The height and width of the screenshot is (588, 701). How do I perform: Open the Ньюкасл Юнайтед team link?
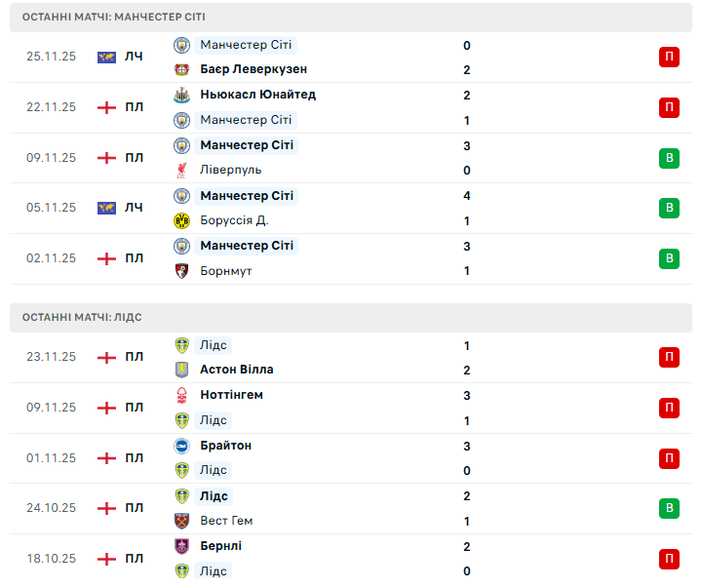pyautogui.click(x=257, y=95)
